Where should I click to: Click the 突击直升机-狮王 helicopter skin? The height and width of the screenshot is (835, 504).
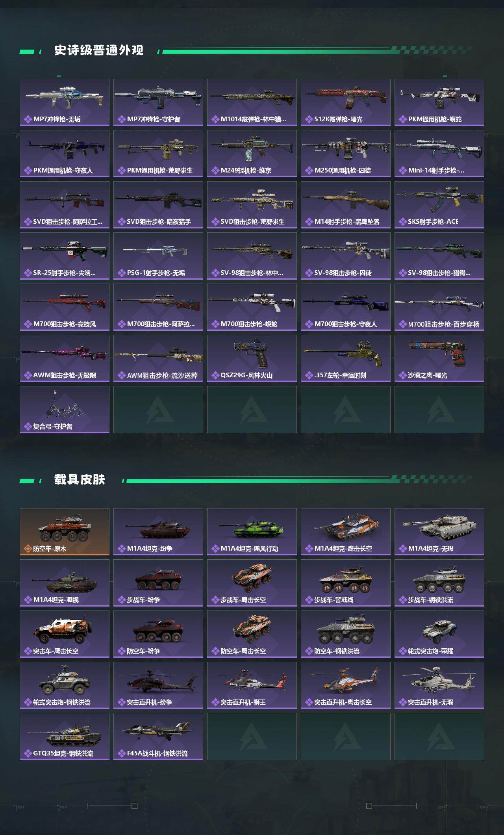click(x=252, y=685)
